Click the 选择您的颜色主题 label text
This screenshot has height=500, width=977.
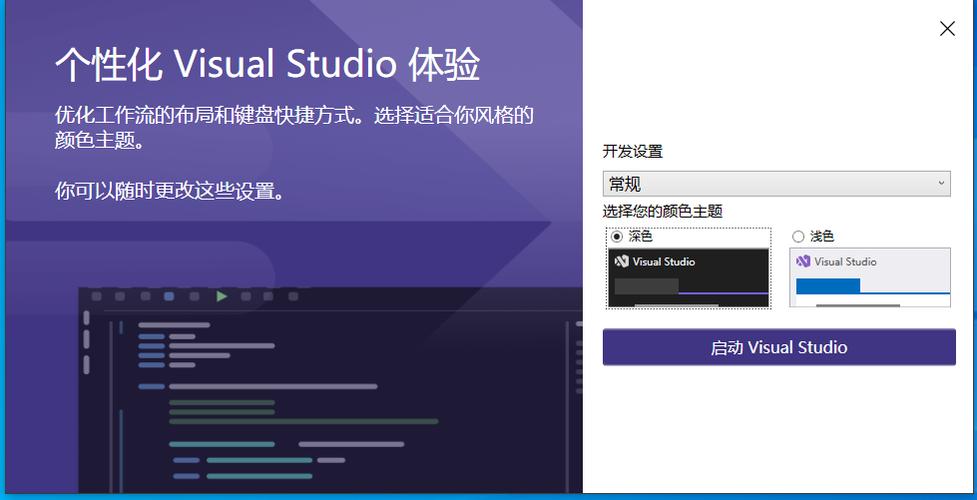coord(662,212)
